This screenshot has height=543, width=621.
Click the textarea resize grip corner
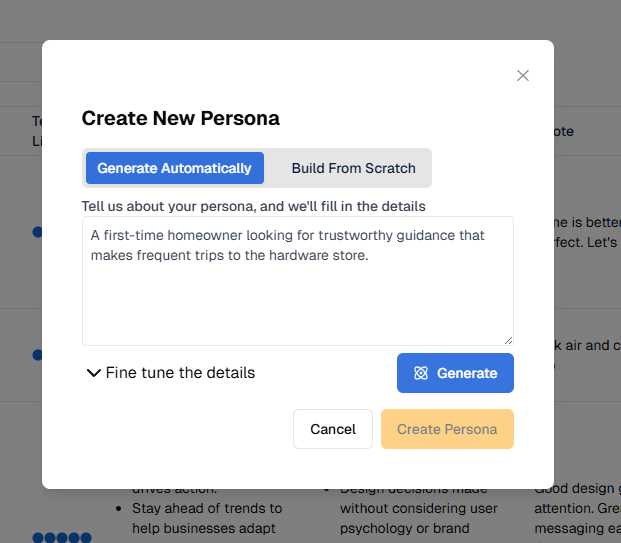point(508,340)
